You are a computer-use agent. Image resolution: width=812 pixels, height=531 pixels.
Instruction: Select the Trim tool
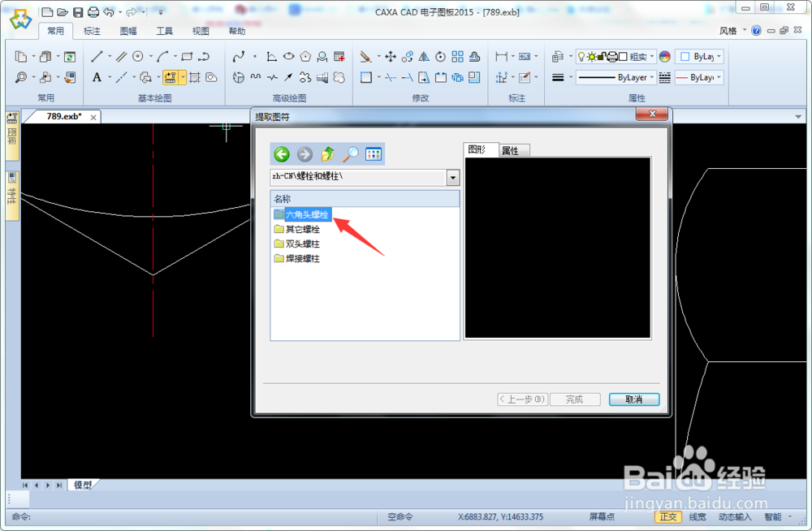[x=391, y=78]
